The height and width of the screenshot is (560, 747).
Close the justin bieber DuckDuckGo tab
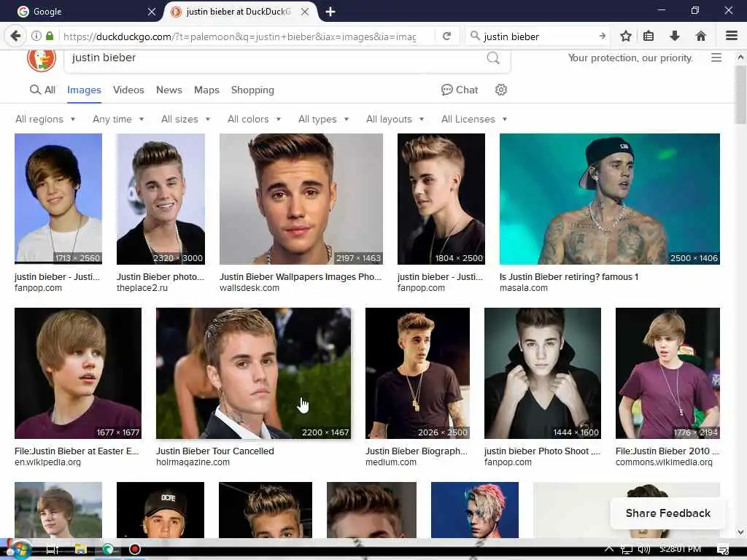click(305, 12)
